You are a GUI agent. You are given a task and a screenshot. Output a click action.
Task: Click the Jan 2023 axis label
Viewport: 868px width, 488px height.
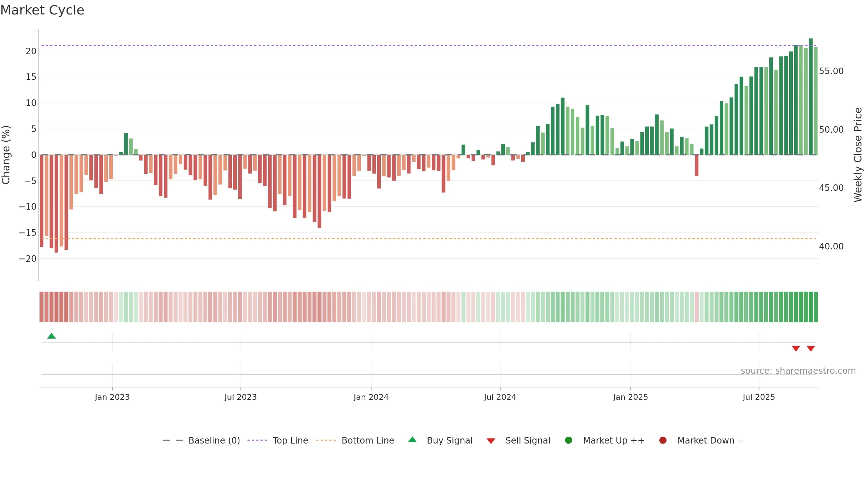(x=112, y=397)
